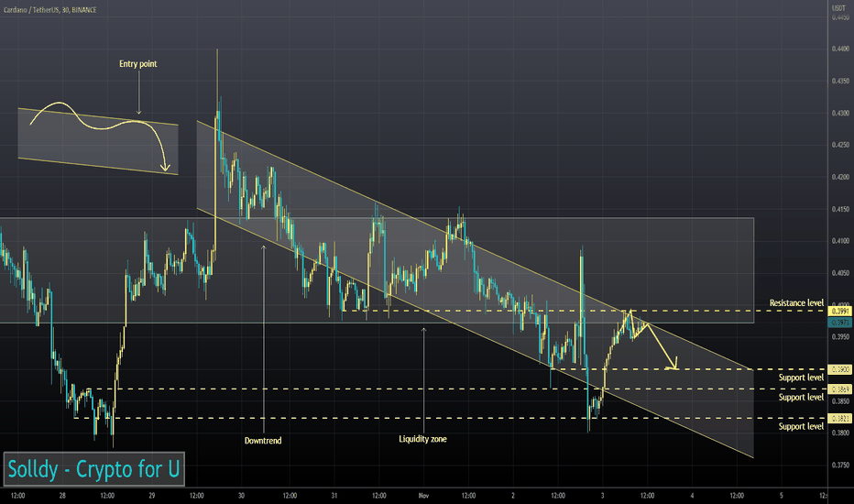
Task: Click the 0.4250 price axis value
Action: (x=840, y=145)
